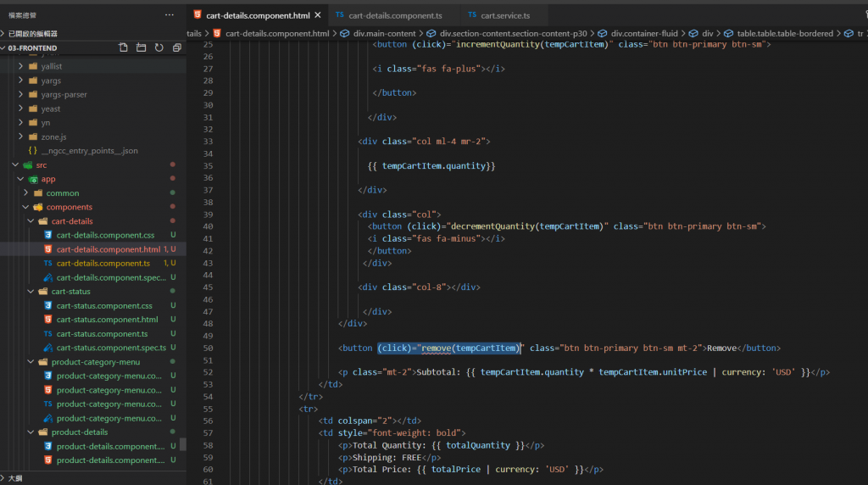This screenshot has width=868, height=485.
Task: Click the remove(tempCartItem) handler text
Action: tap(470, 348)
